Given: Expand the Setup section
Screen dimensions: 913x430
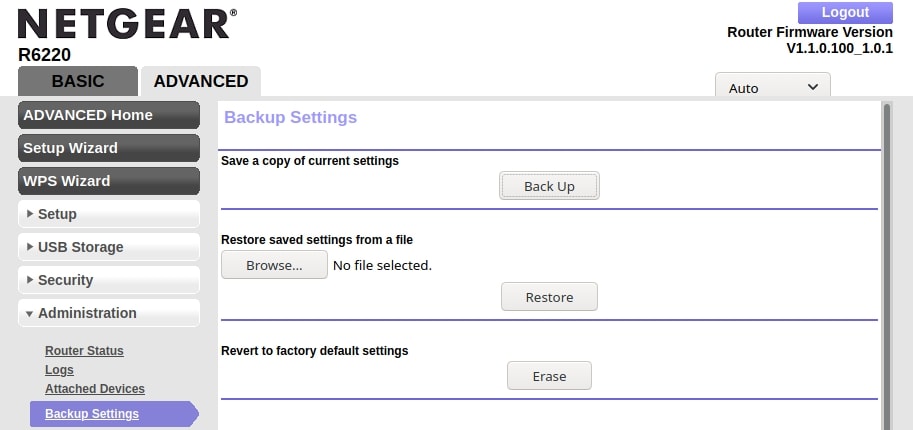Looking at the screenshot, I should tap(109, 214).
